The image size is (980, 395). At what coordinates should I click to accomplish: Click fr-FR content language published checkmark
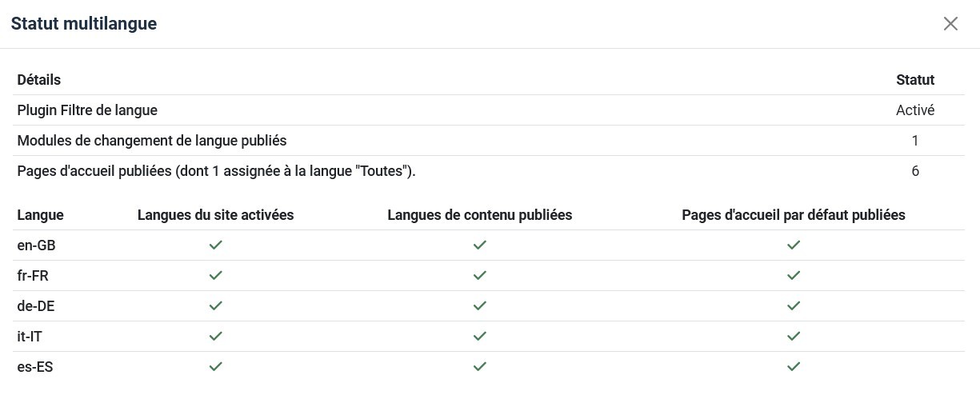tap(479, 276)
